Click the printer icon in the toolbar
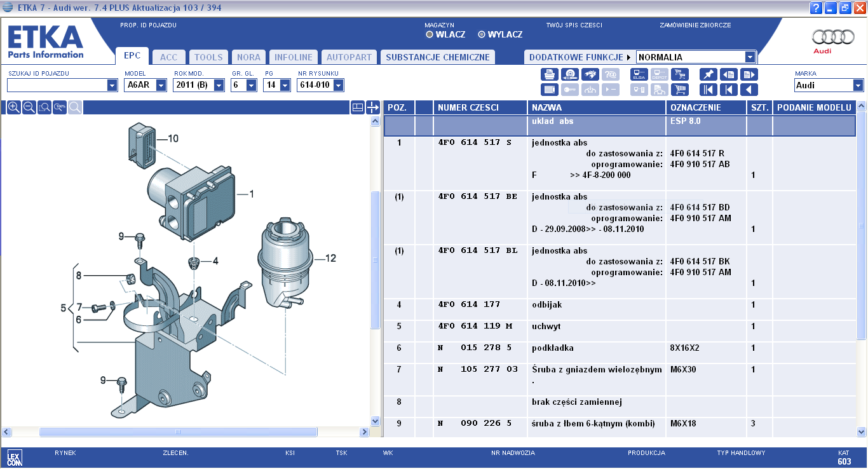This screenshot has height=469, width=868. pyautogui.click(x=550, y=74)
